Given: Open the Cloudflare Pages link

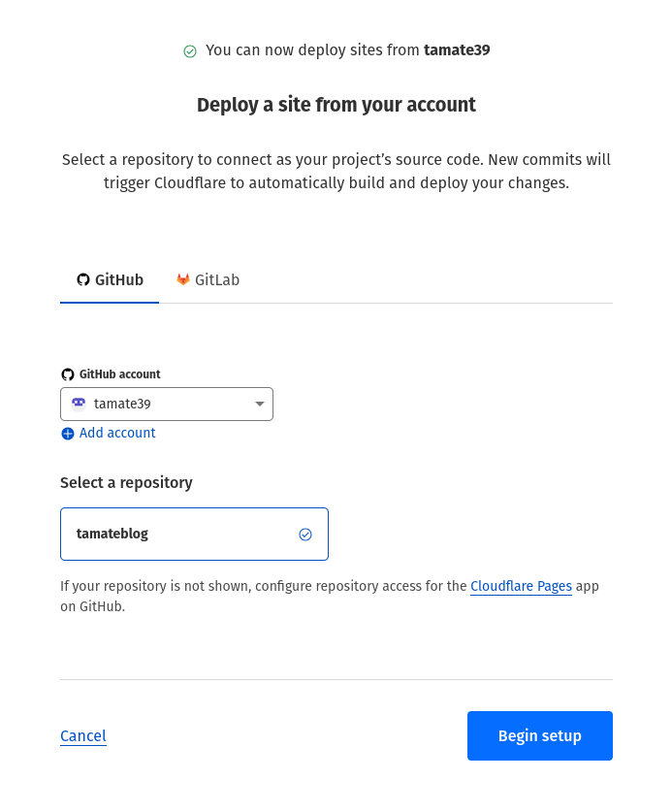Looking at the screenshot, I should click(521, 586).
